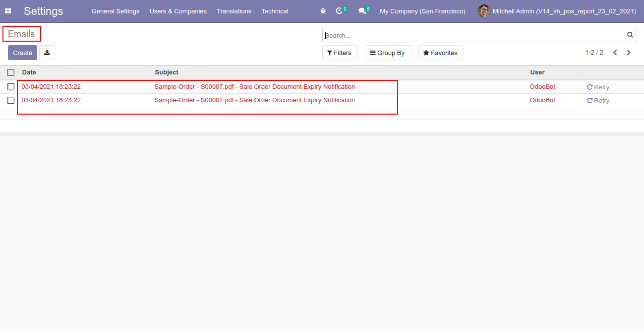This screenshot has width=644, height=332.
Task: Open the Filters dropdown
Action: tap(340, 53)
